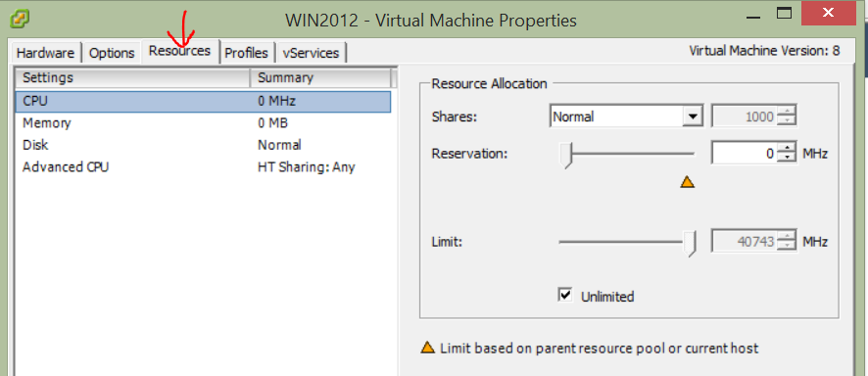The image size is (868, 376).
Task: Switch to the Hardware tab
Action: 45,53
